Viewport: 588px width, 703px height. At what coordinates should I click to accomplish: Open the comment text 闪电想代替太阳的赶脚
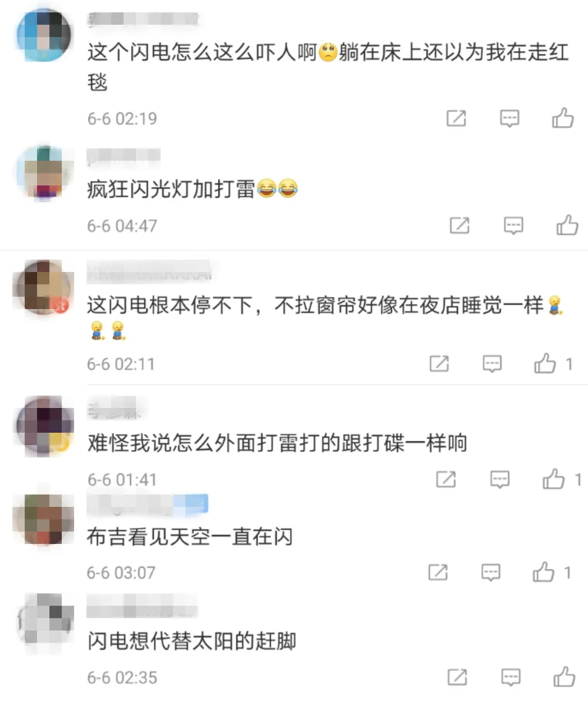(x=192, y=641)
